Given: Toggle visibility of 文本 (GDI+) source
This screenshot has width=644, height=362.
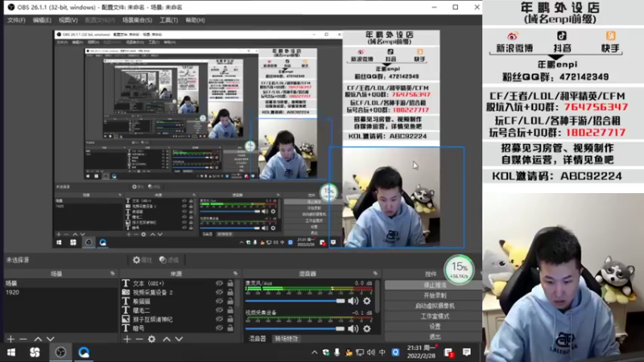Looking at the screenshot, I should point(219,283).
